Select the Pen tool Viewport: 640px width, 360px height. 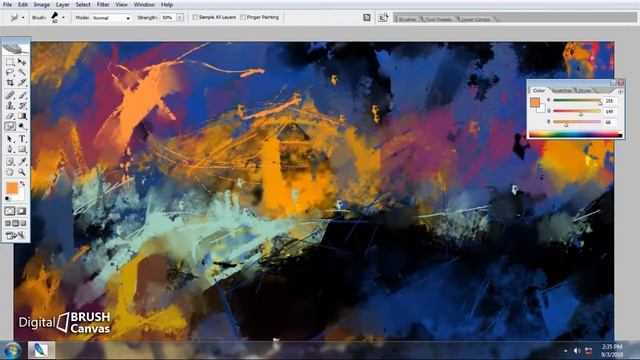tap(10, 149)
